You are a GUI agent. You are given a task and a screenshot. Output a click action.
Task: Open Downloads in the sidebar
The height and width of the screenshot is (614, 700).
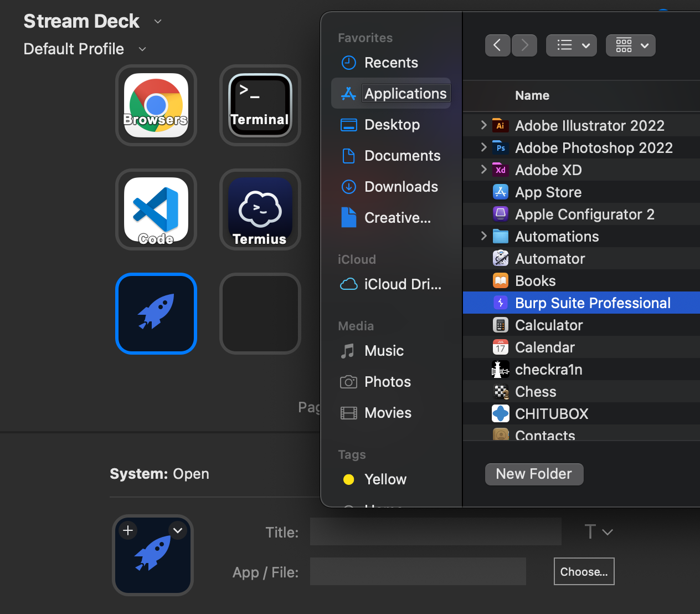click(x=400, y=187)
